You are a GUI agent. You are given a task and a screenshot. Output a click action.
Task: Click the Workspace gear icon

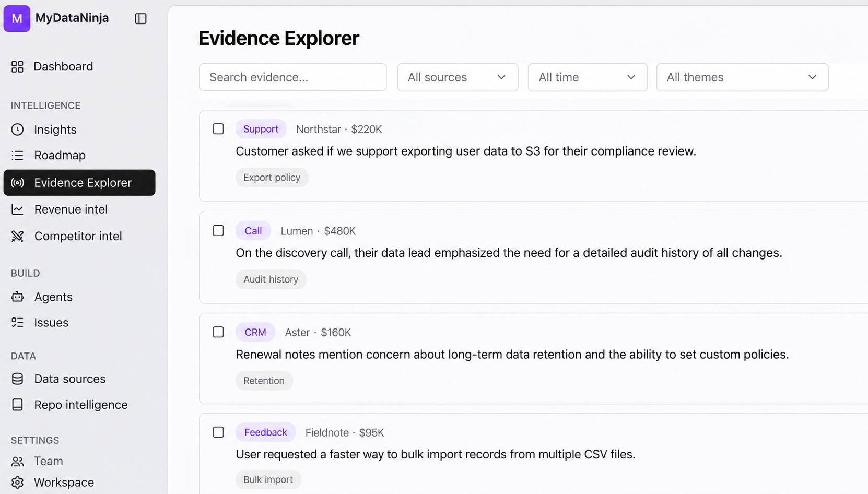pyautogui.click(x=17, y=483)
